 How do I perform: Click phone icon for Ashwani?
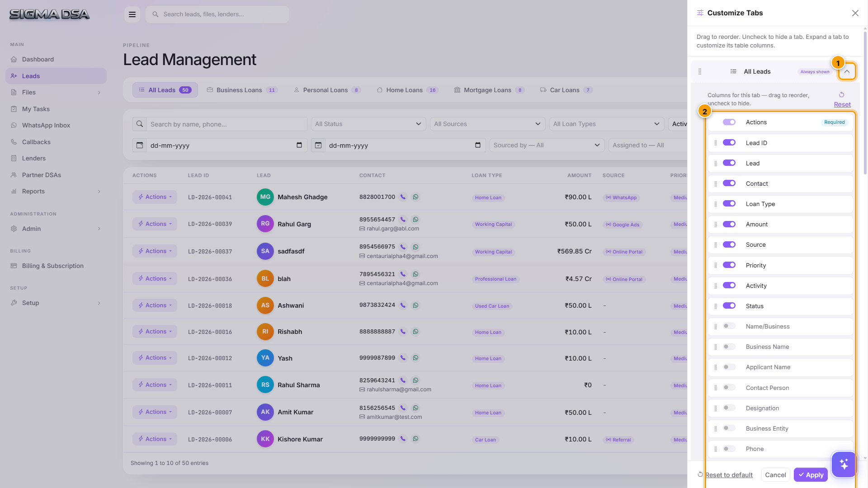pyautogui.click(x=403, y=305)
